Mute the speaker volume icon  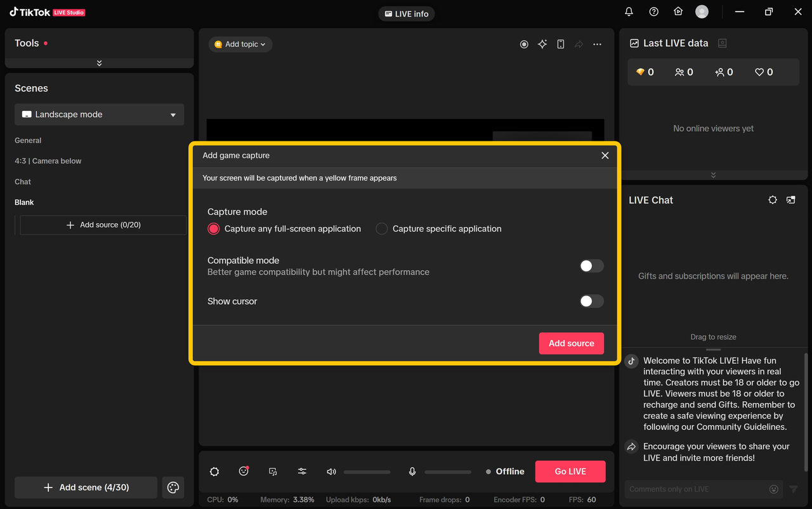(331, 472)
